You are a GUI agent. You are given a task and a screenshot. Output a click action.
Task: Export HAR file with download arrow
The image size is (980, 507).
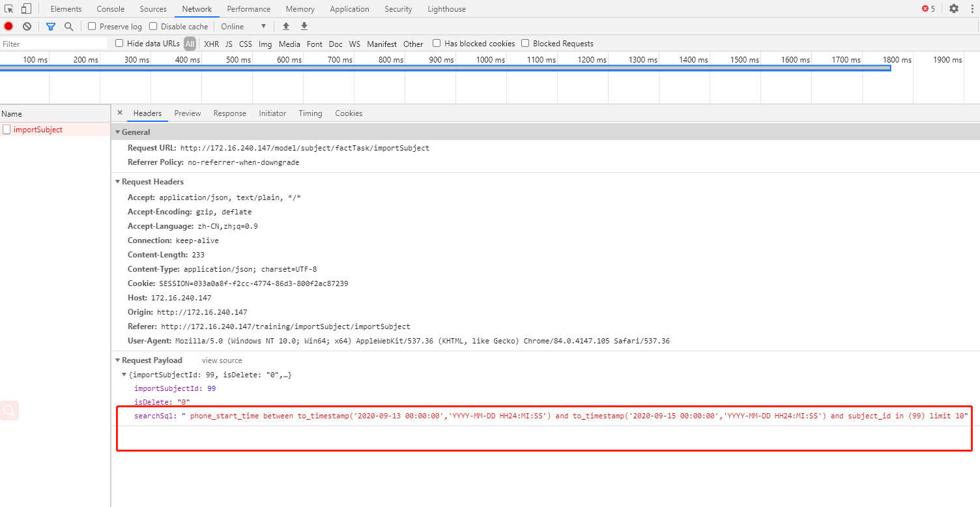tap(304, 27)
